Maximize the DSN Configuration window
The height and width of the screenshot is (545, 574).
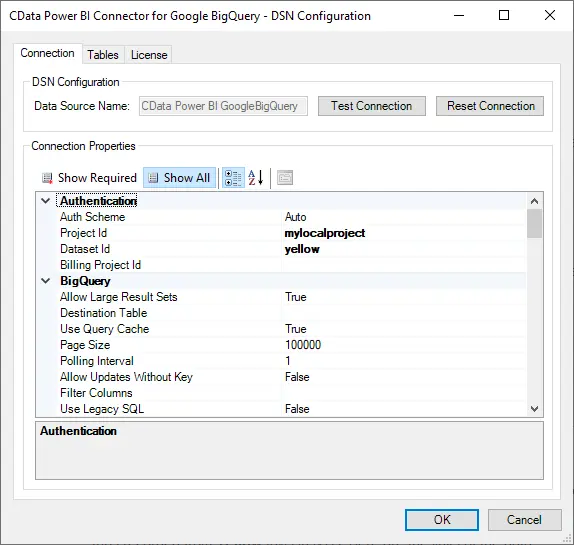504,15
